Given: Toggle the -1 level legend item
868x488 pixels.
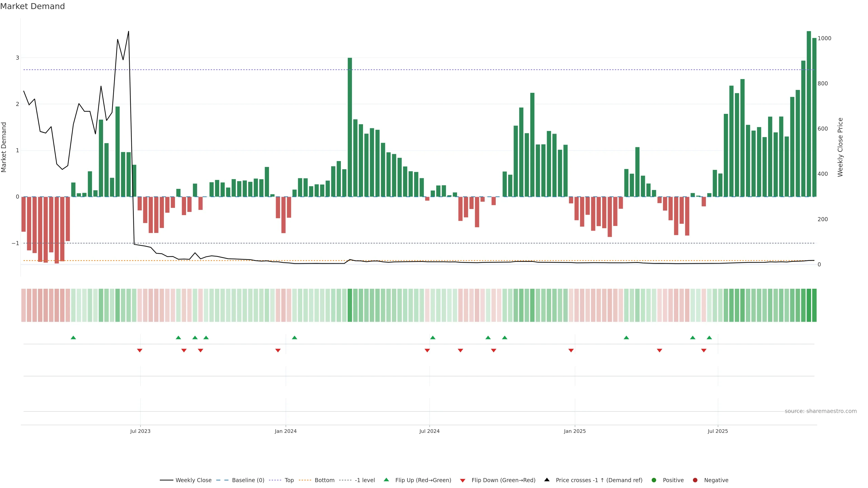Looking at the screenshot, I should [x=365, y=480].
